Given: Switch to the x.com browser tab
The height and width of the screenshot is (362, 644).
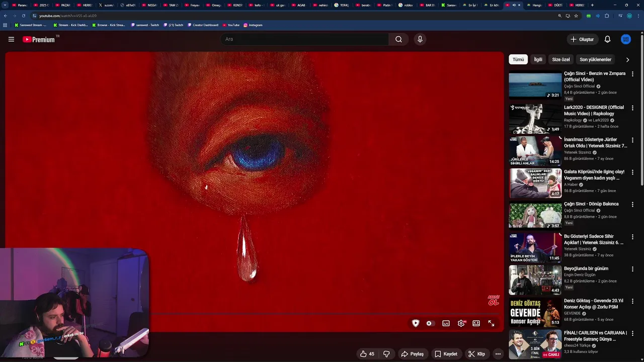Looking at the screenshot, I should [x=106, y=5].
